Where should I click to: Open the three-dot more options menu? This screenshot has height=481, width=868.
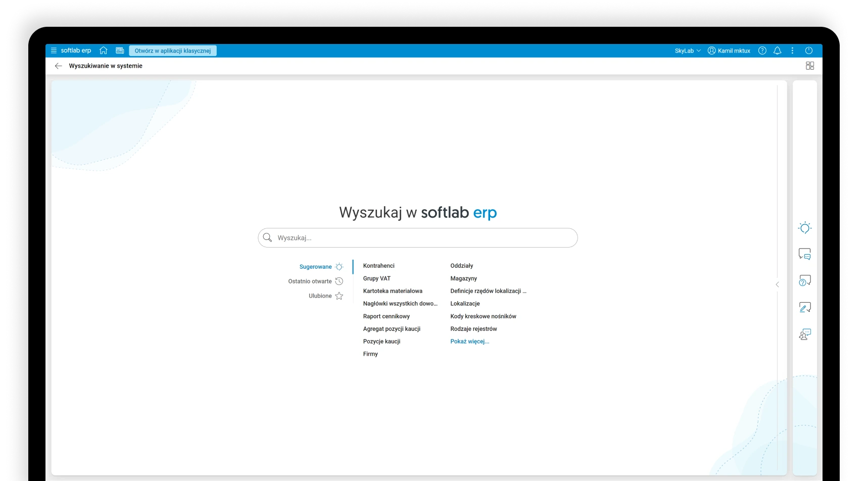pos(792,51)
